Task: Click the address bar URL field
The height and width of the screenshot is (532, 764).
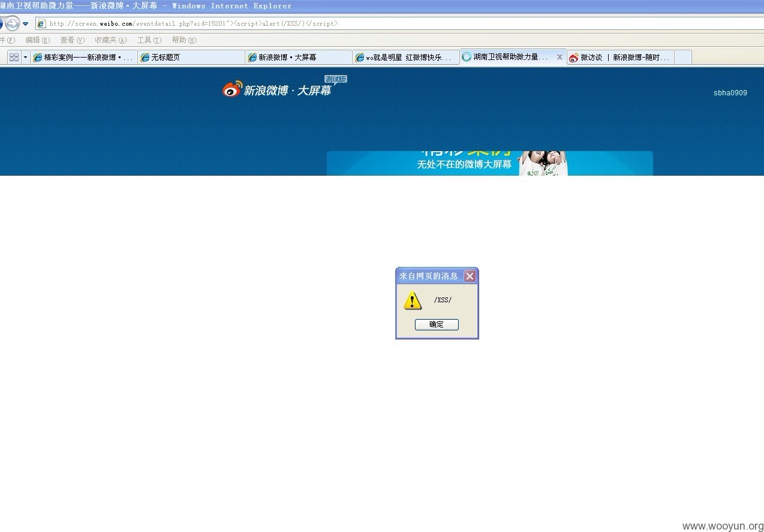Action: (399, 23)
